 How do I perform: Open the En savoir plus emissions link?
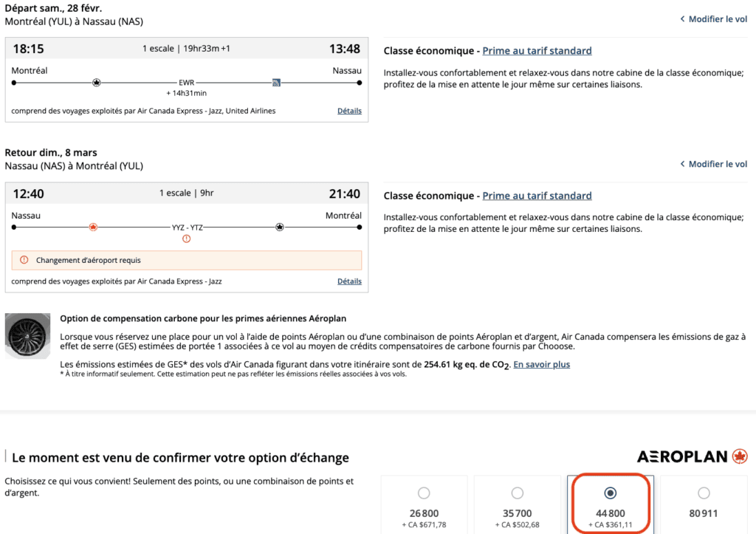click(541, 364)
